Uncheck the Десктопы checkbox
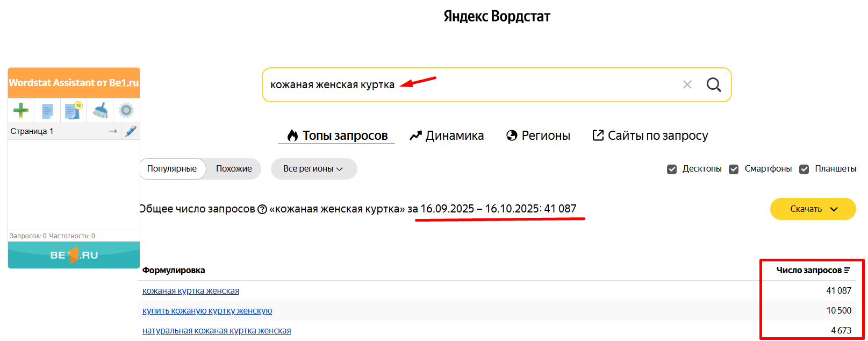The image size is (868, 341). pos(672,169)
